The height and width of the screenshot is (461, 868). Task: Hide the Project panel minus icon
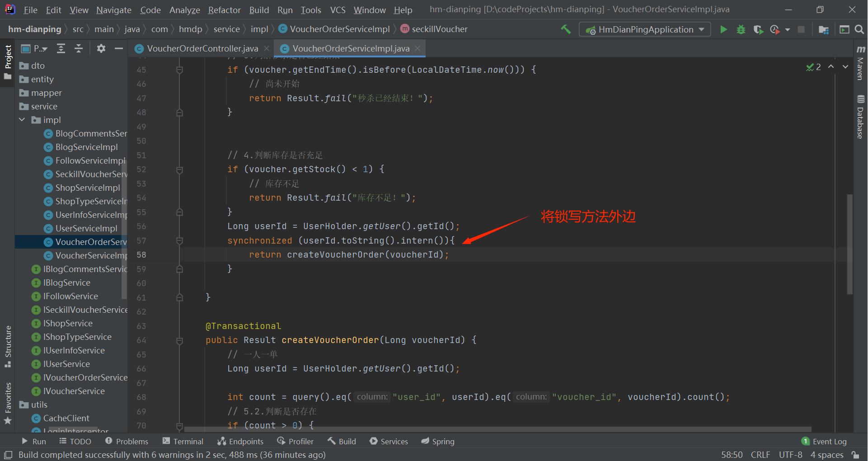click(x=119, y=48)
